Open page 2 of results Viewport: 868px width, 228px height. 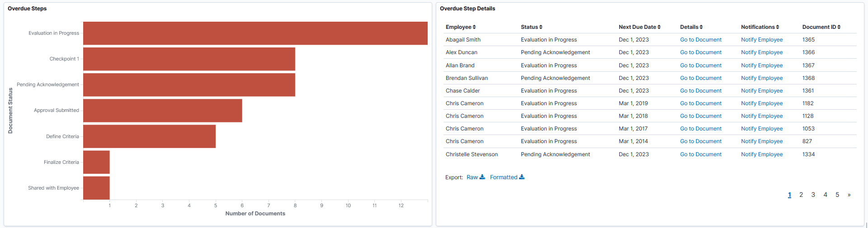click(x=801, y=195)
